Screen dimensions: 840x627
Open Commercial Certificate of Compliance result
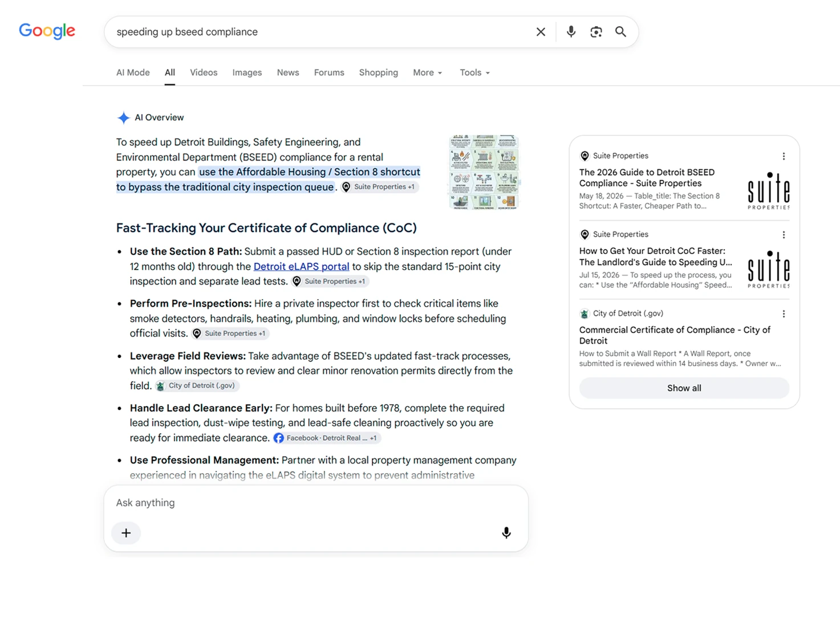pyautogui.click(x=675, y=335)
